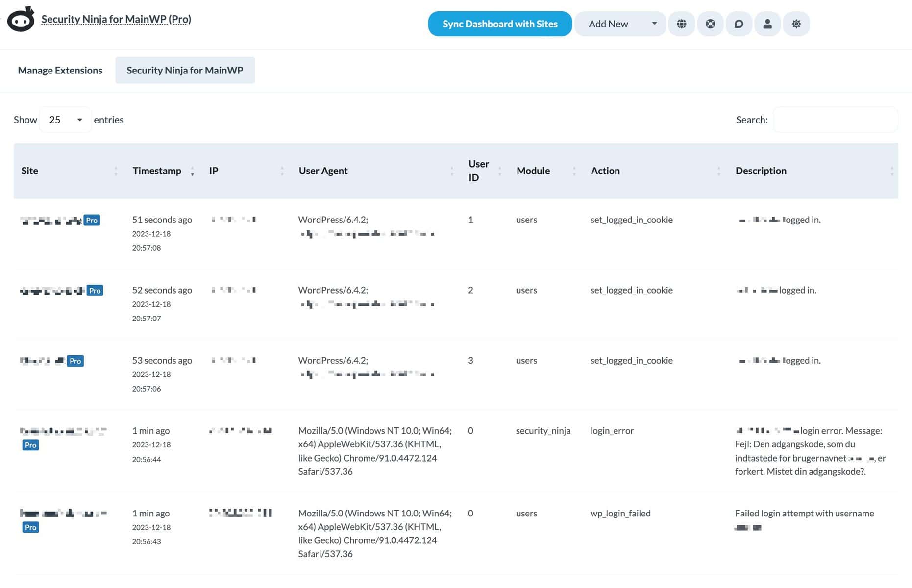Click sort arrows on Site column
Screen dimensions: 912x588
pyautogui.click(x=116, y=171)
